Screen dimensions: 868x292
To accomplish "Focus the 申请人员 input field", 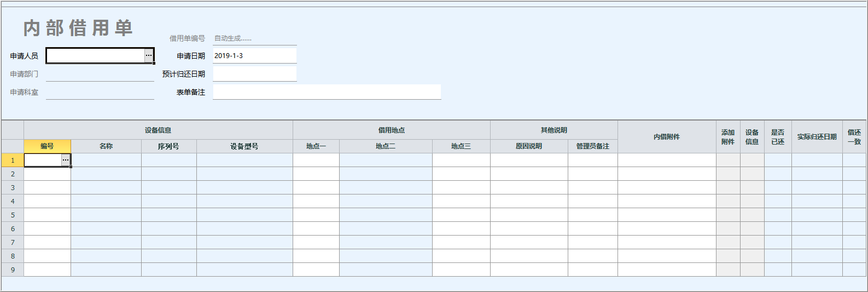I will click(x=95, y=55).
